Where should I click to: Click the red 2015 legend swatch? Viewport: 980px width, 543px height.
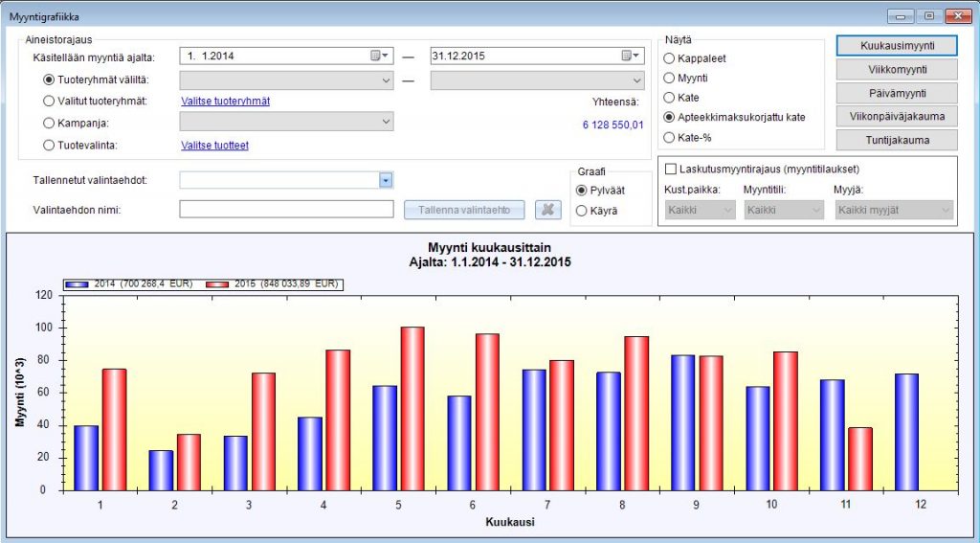pyautogui.click(x=216, y=284)
